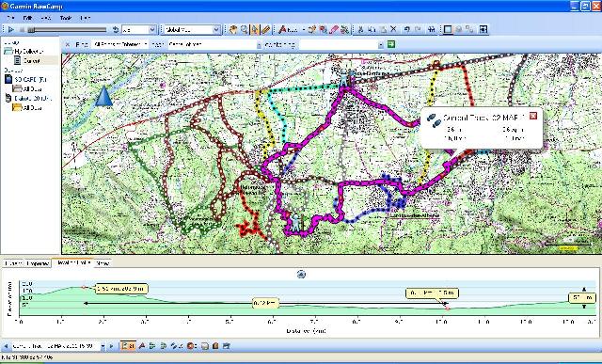602x364 pixels.
Task: Redo the last undone action
Action: point(419,29)
